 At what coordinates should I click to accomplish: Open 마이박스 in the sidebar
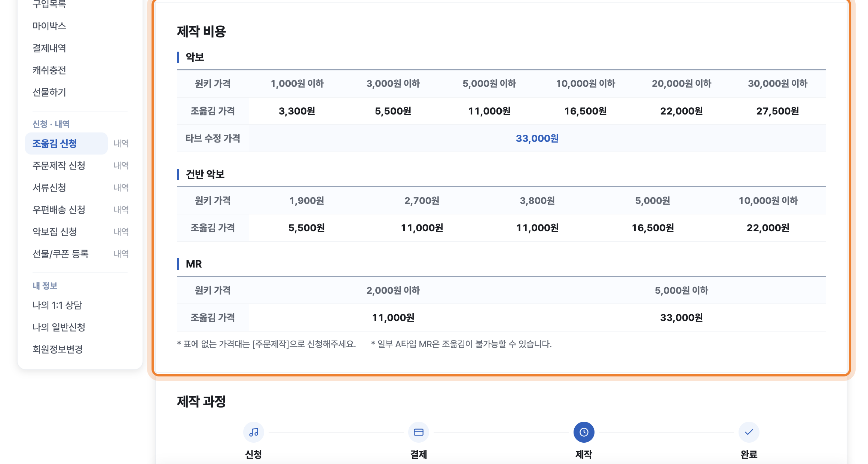pos(49,26)
